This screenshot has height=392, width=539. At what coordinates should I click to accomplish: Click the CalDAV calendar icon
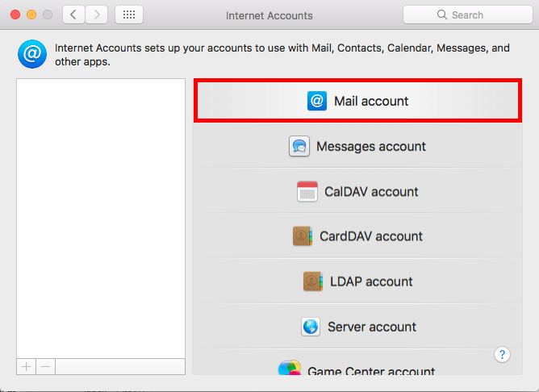point(307,192)
